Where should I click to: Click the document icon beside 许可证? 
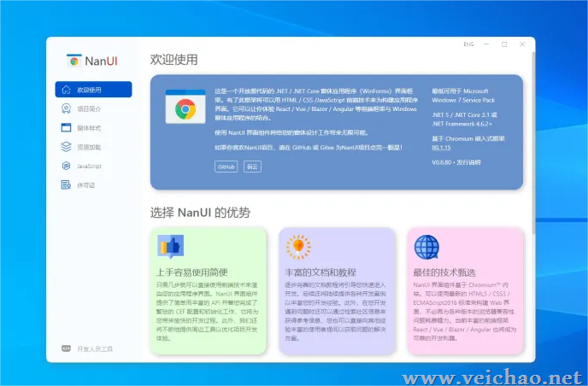[66, 184]
